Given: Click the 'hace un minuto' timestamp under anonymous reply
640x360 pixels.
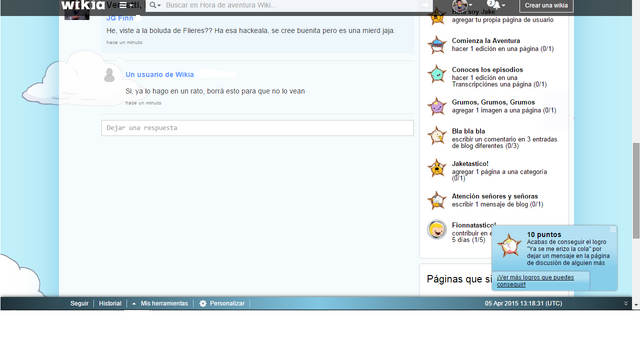Looking at the screenshot, I should pyautogui.click(x=143, y=103).
